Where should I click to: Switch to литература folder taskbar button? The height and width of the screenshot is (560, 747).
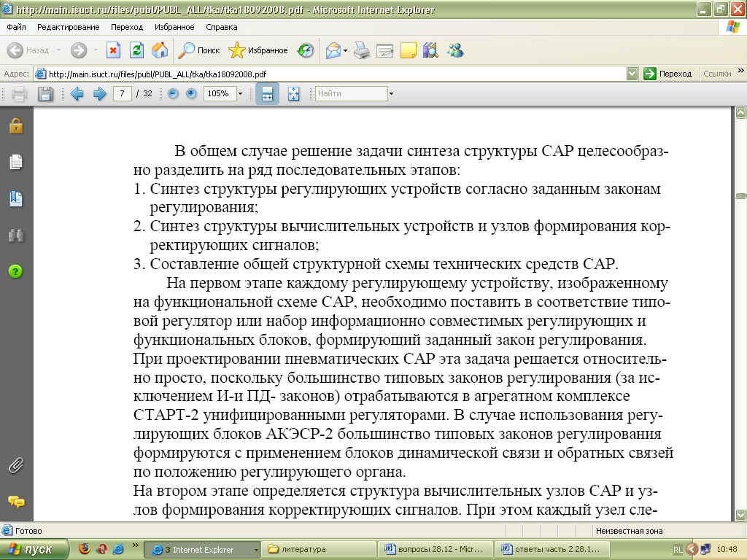(320, 550)
